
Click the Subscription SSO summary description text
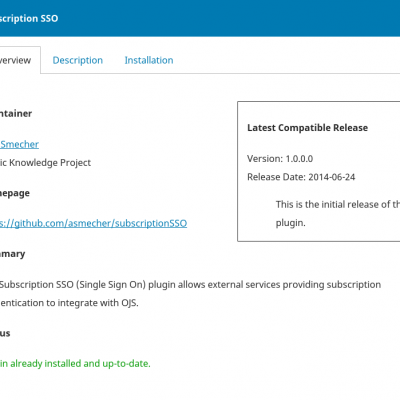click(x=190, y=294)
